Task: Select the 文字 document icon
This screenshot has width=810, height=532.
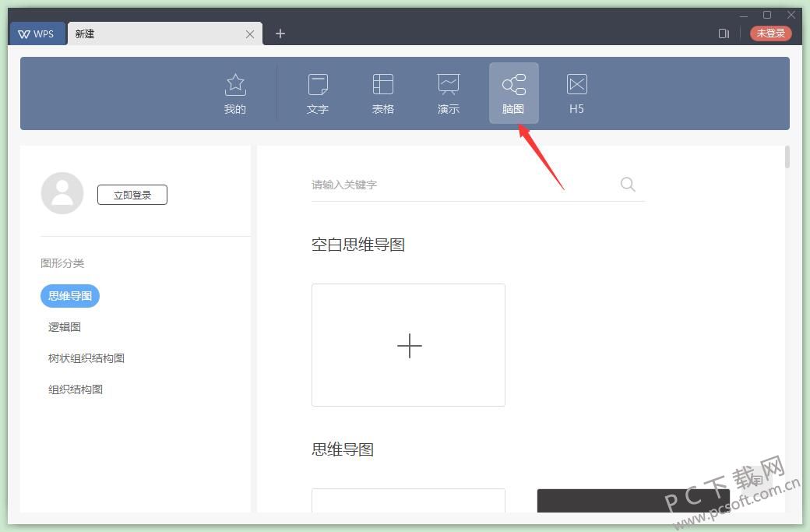Action: (x=317, y=92)
